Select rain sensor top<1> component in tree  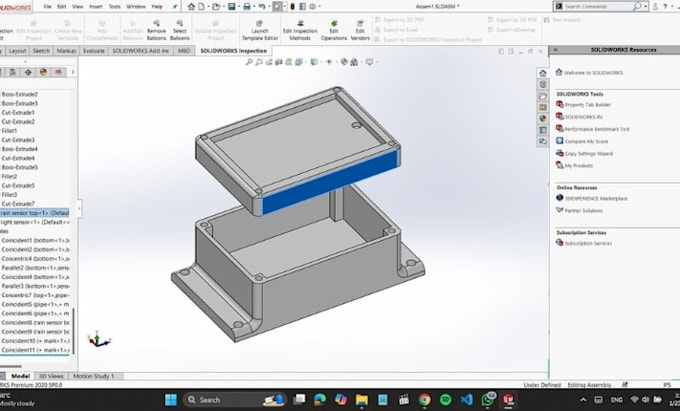34,213
